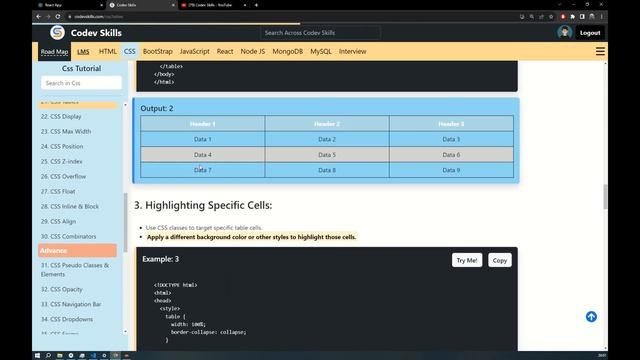Open the Road Map menu item
Screen dimensions: 640x360
coord(54,51)
